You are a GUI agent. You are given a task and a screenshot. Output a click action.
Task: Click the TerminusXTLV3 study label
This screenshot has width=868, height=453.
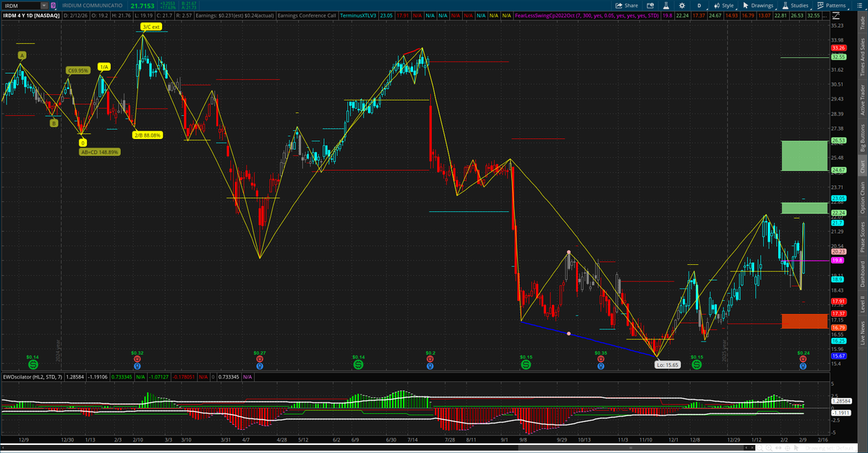point(359,14)
